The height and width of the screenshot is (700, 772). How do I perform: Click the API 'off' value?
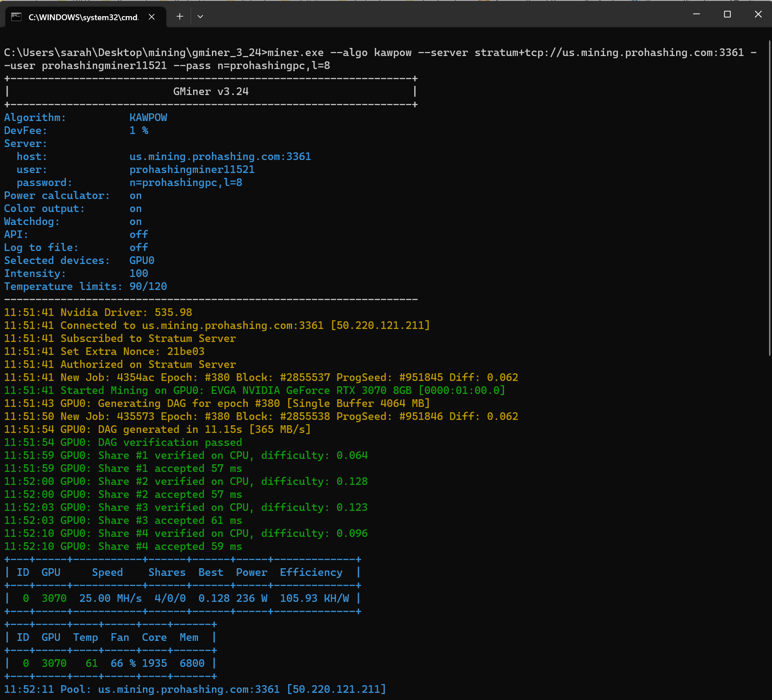coord(139,234)
